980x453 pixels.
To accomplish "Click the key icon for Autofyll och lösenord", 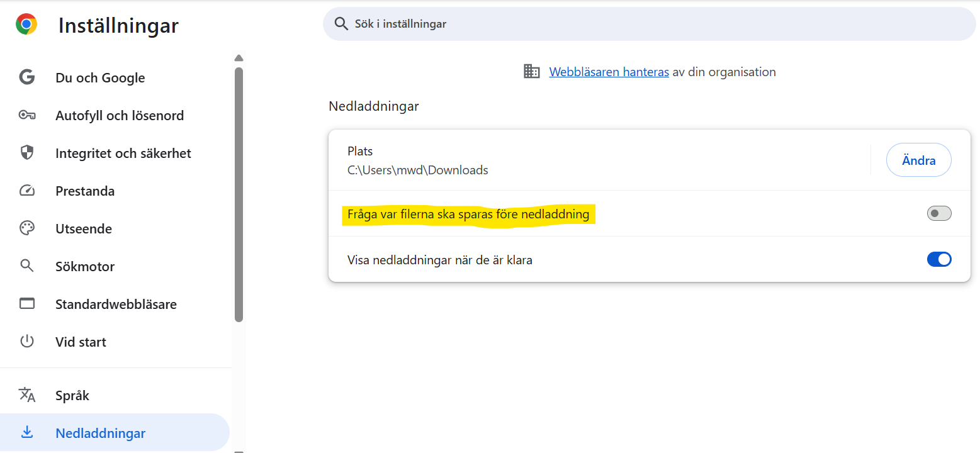I will click(x=27, y=115).
